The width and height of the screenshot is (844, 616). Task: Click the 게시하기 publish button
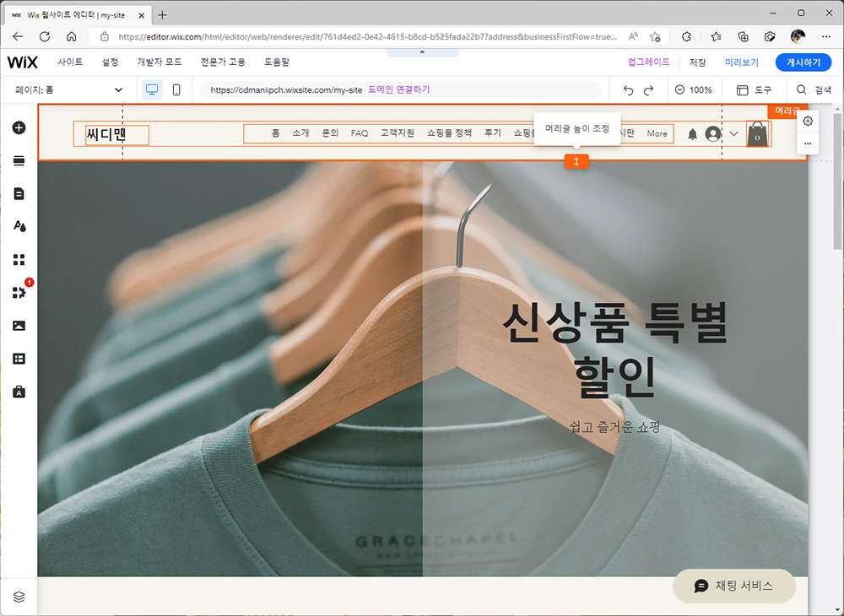[x=803, y=62]
